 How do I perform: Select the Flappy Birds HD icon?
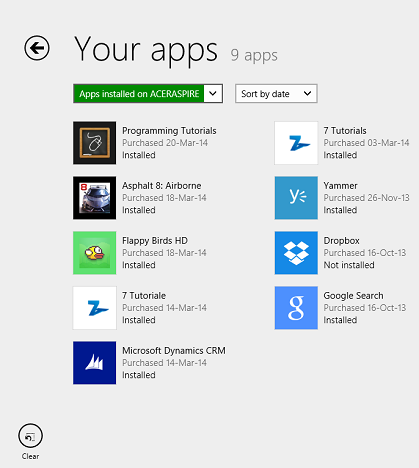pos(95,253)
